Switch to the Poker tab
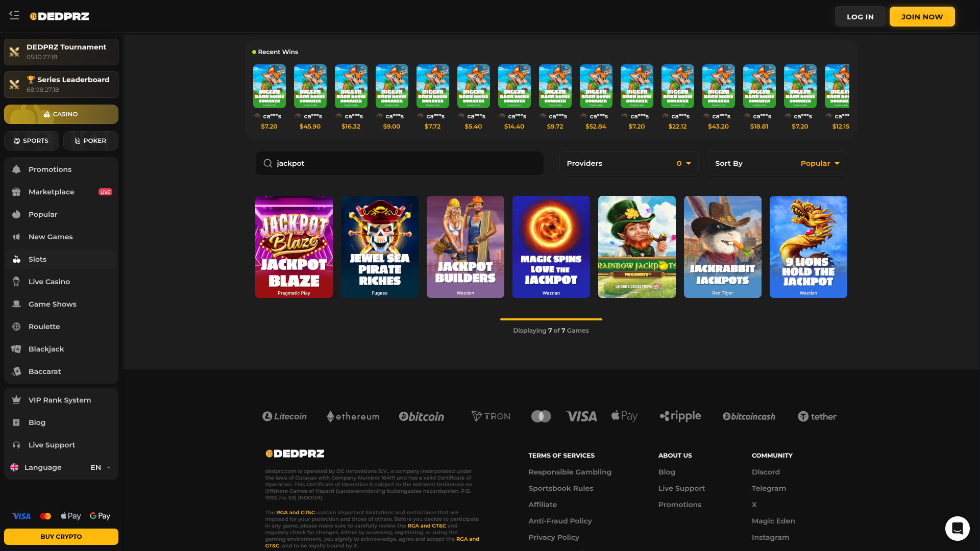This screenshot has width=980, height=551. pyautogui.click(x=90, y=141)
